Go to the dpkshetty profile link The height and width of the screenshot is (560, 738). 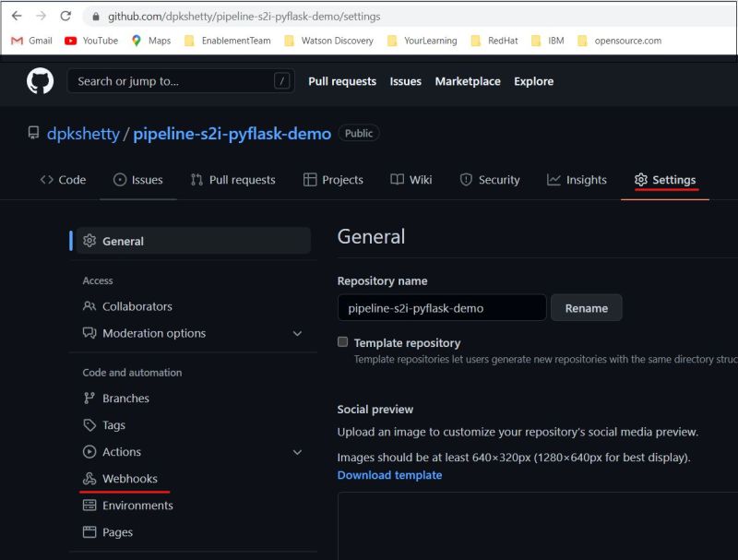coord(85,133)
